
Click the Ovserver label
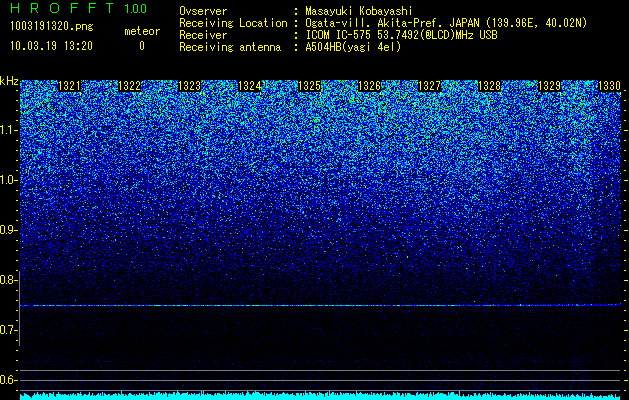point(203,11)
